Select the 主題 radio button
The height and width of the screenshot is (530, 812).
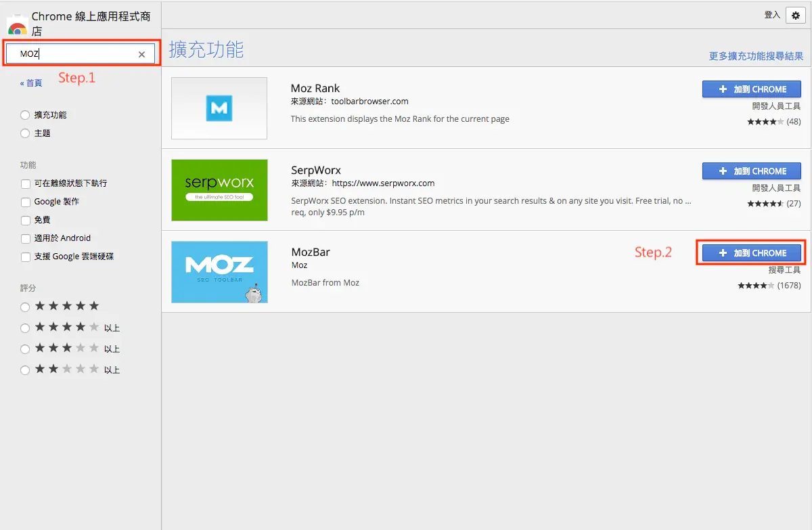click(x=25, y=133)
